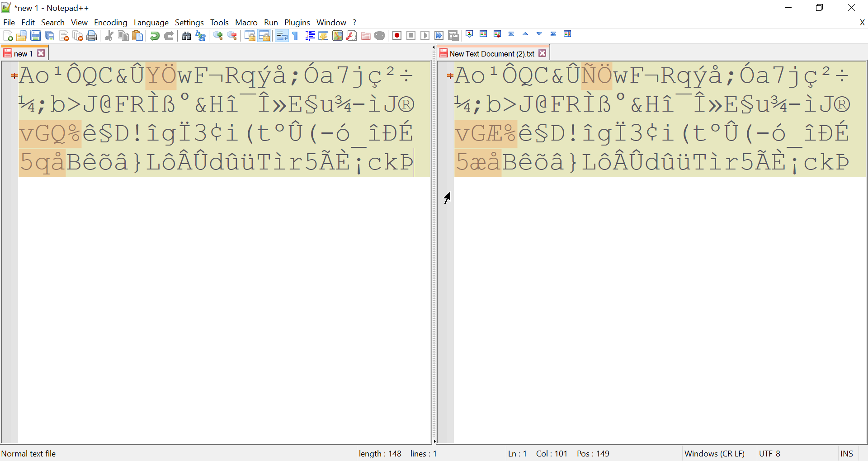Undo the last edit
This screenshot has width=868, height=461.
pos(155,35)
